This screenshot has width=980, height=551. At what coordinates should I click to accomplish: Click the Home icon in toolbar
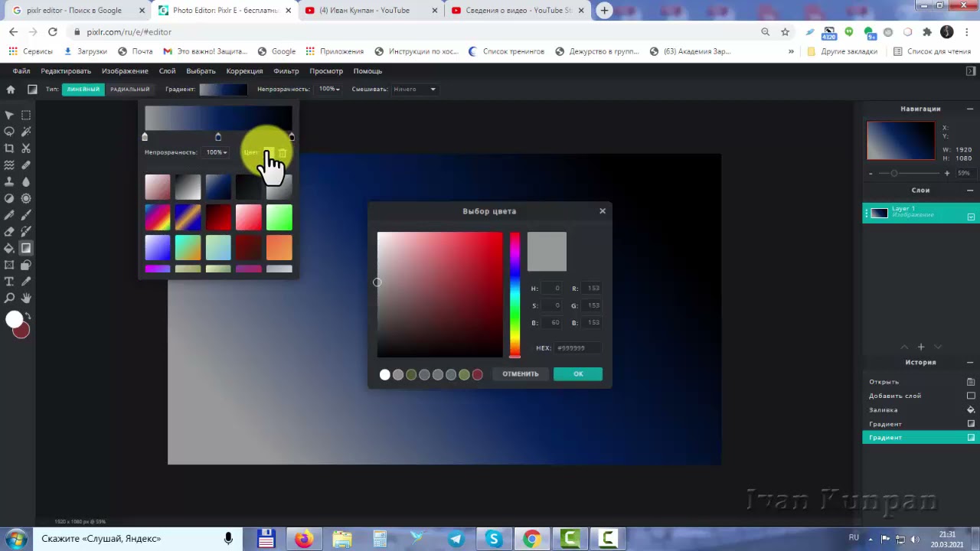pyautogui.click(x=11, y=90)
